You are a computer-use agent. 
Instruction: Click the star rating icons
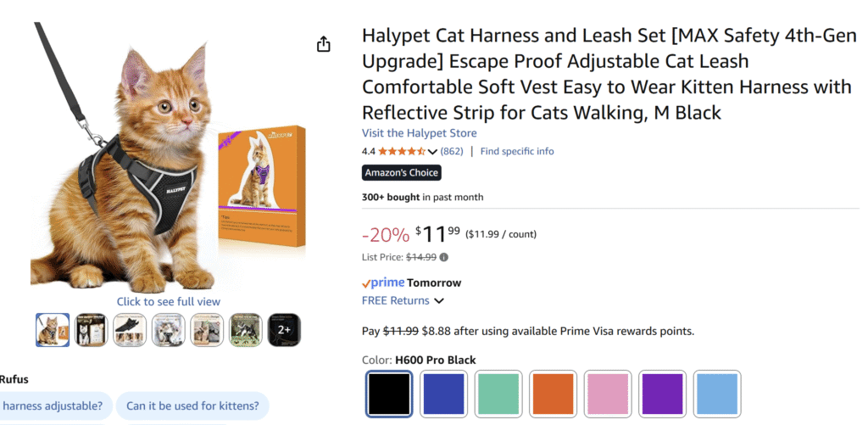tap(402, 151)
